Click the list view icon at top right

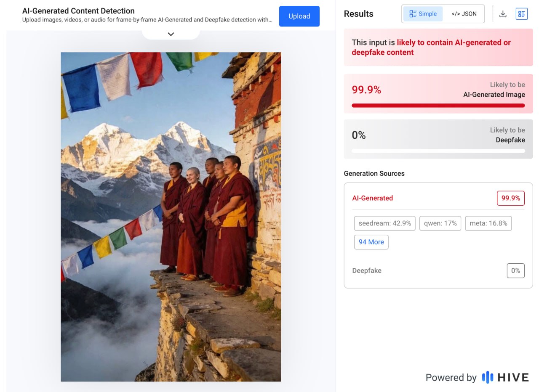521,14
